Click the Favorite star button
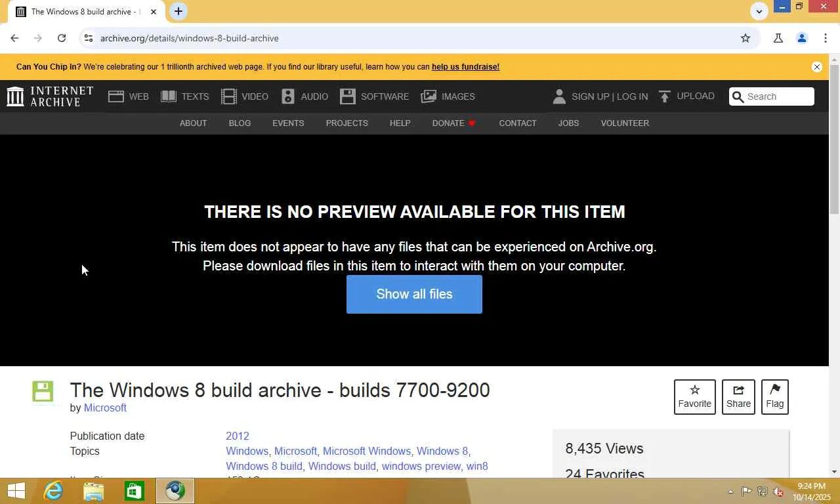Viewport: 840px width, 504px height. click(x=695, y=397)
